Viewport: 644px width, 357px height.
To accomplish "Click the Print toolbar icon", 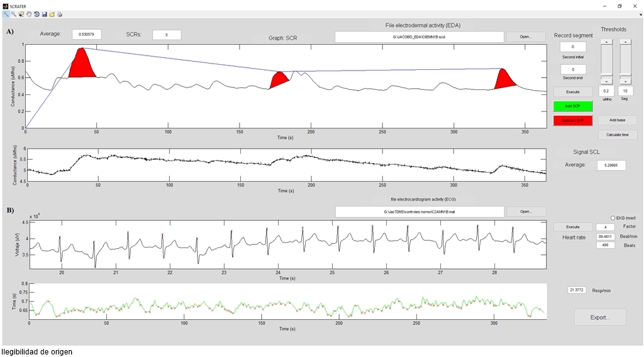I will (x=60, y=14).
